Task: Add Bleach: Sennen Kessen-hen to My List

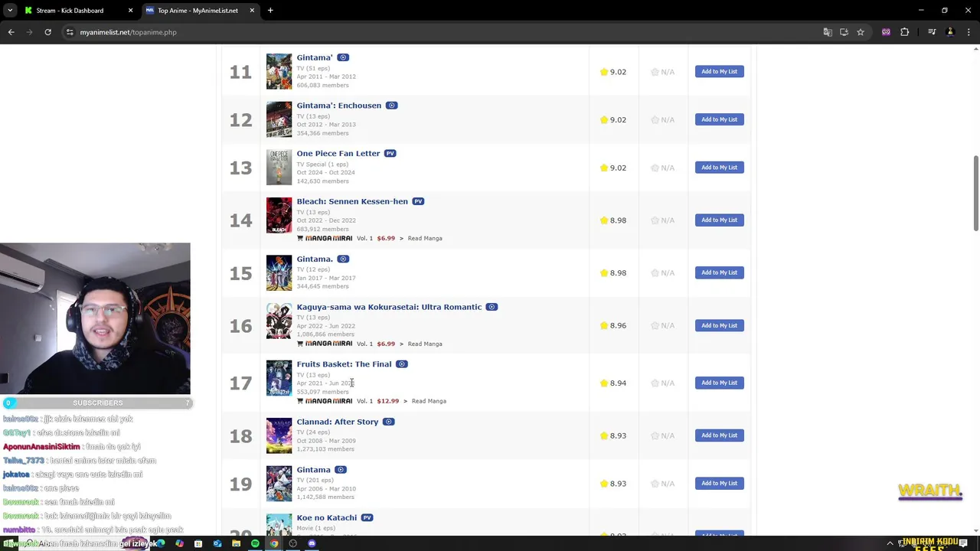Action: 720,220
